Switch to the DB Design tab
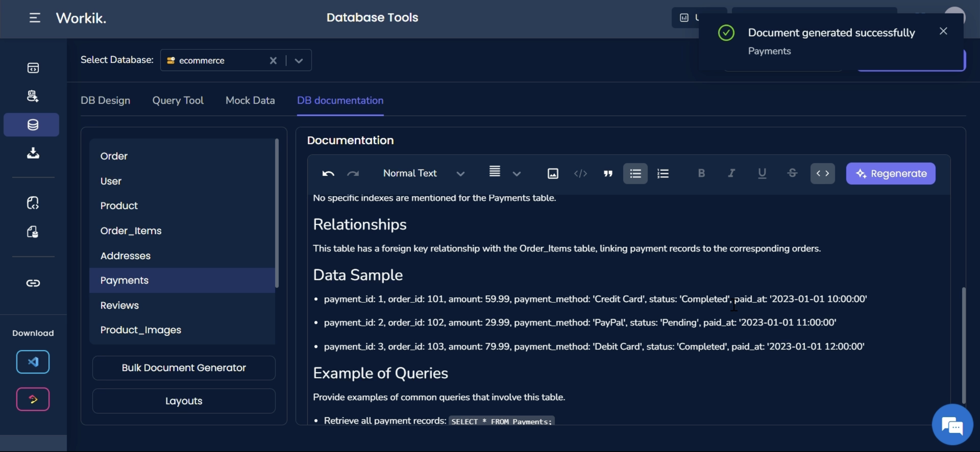This screenshot has width=980, height=452. (x=105, y=100)
